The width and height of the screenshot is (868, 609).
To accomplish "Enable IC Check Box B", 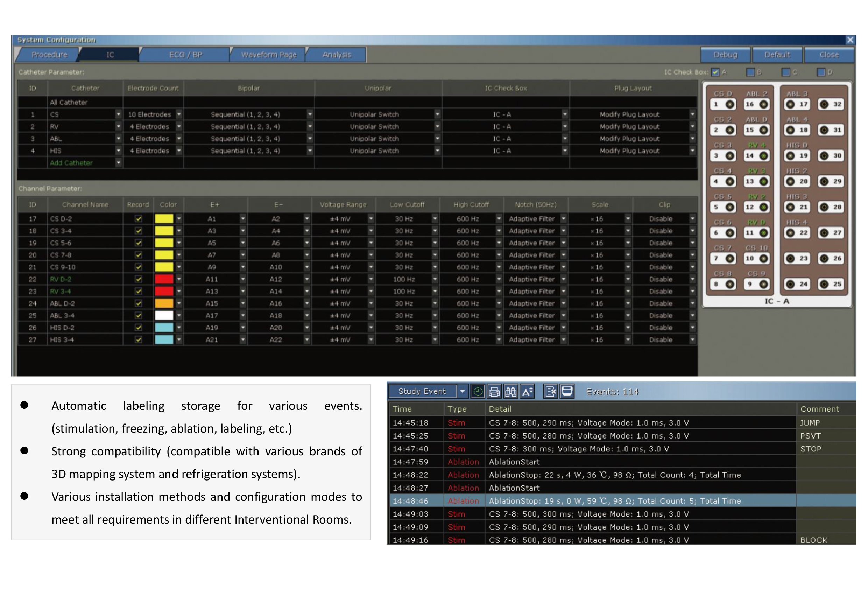I will click(751, 72).
